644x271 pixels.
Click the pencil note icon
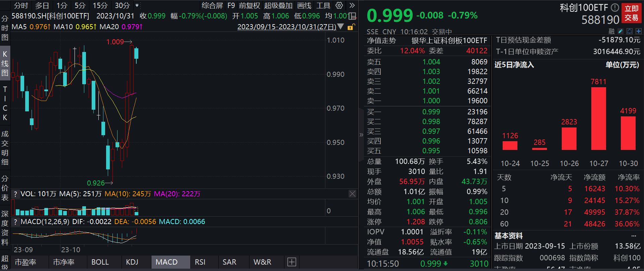pos(620,31)
